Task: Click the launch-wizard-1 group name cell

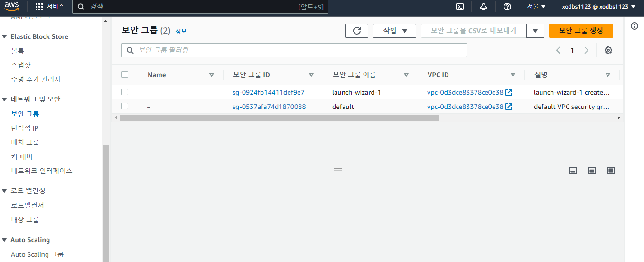Action: point(356,92)
